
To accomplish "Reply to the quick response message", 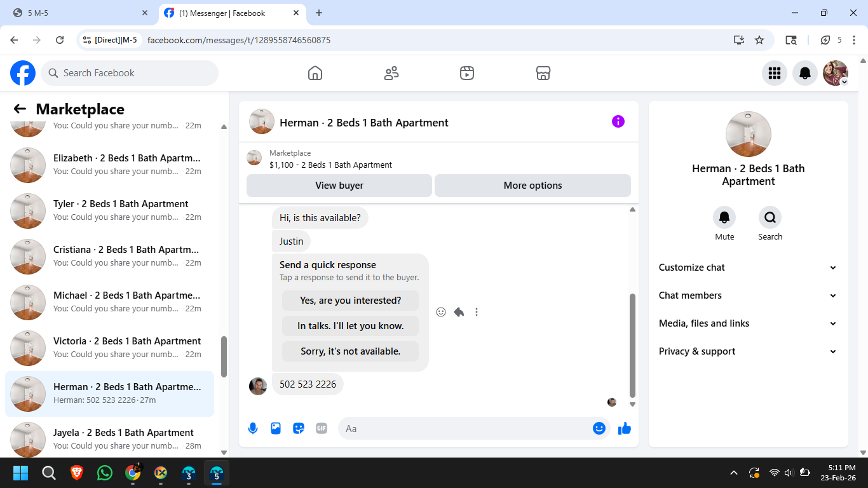I will (x=459, y=312).
